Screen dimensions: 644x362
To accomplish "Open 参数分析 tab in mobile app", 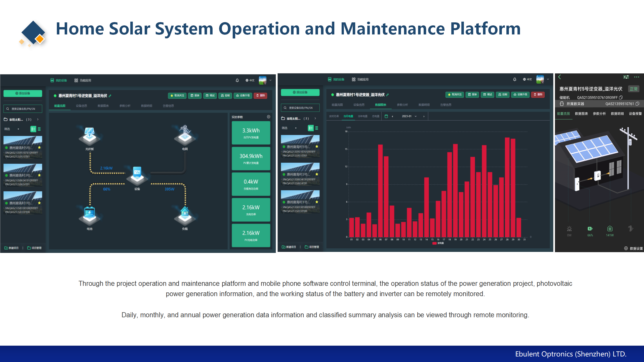I will pyautogui.click(x=599, y=114).
